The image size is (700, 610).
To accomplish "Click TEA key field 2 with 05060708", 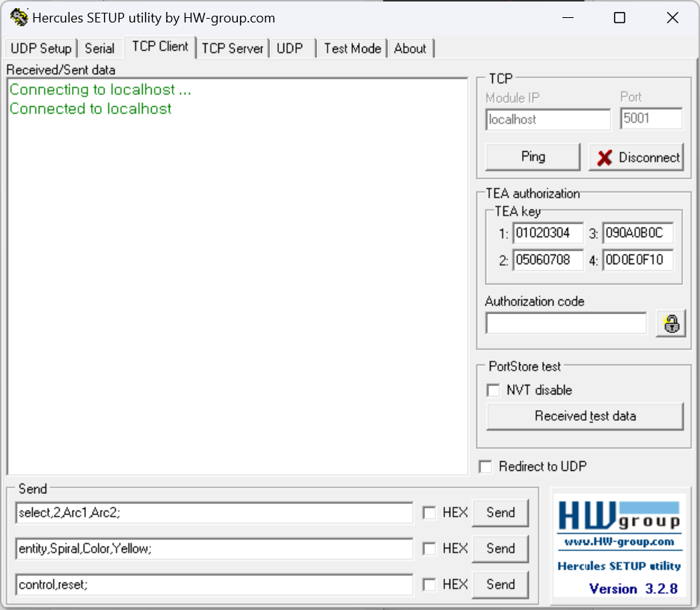I will (547, 260).
